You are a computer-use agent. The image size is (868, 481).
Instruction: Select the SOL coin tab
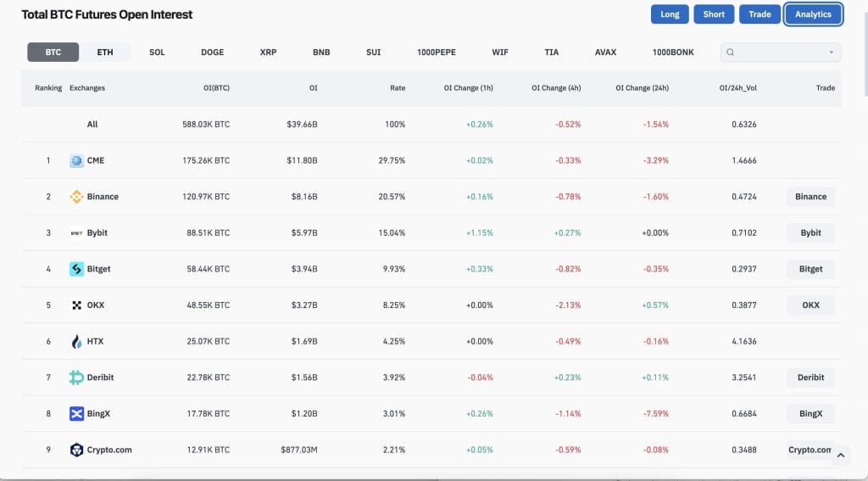157,53
